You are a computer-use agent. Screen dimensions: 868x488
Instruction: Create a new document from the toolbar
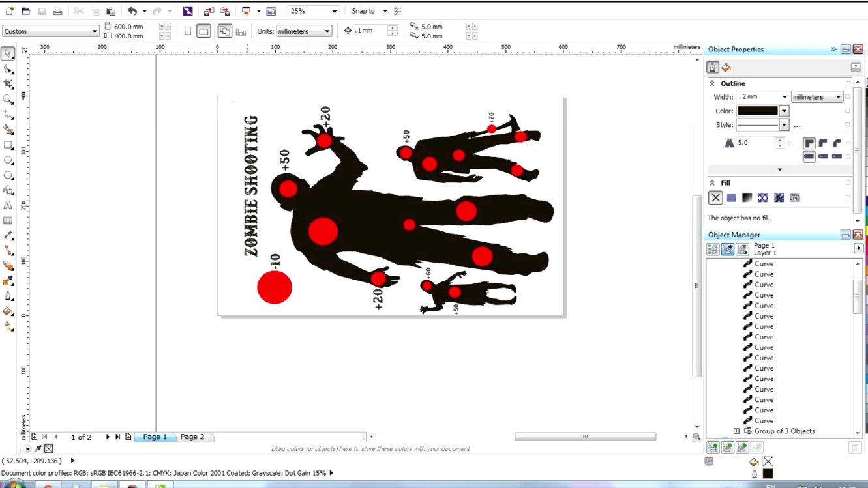[x=10, y=11]
